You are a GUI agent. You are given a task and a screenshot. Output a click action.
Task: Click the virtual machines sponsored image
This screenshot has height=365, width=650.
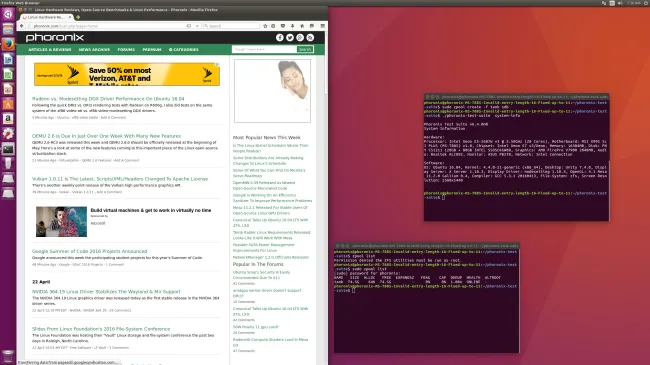61,222
